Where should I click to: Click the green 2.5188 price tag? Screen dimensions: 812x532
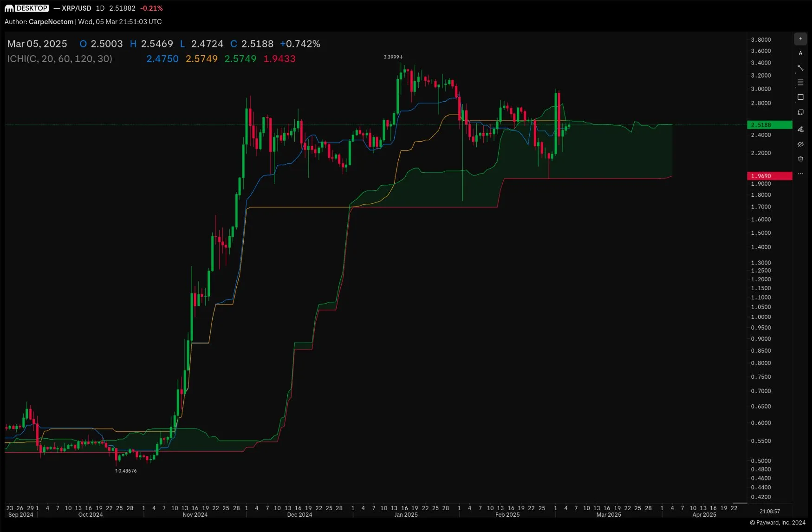[769, 124]
